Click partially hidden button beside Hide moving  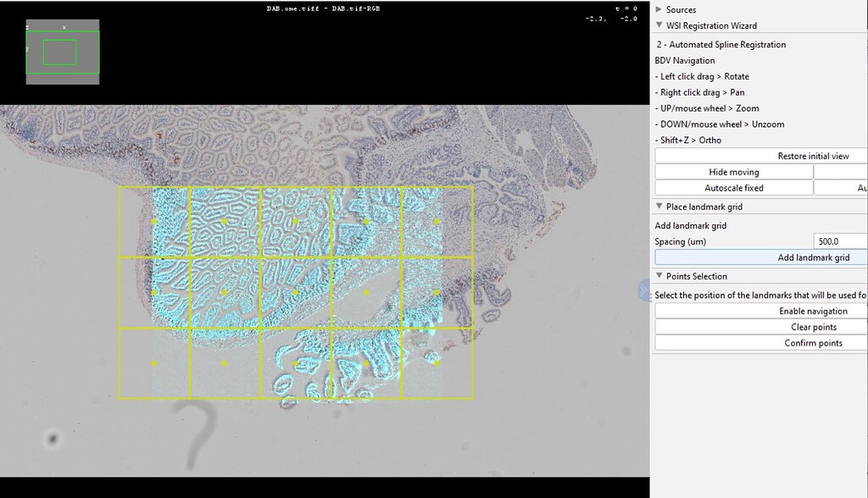(x=841, y=172)
